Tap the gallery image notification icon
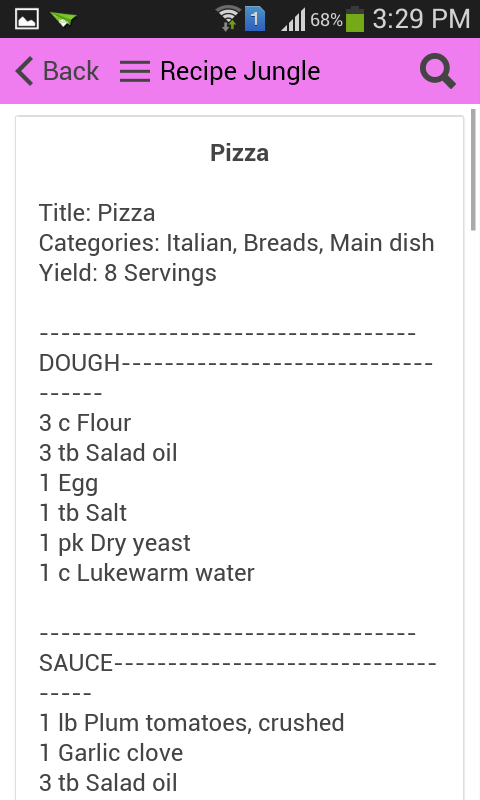 (x=27, y=19)
